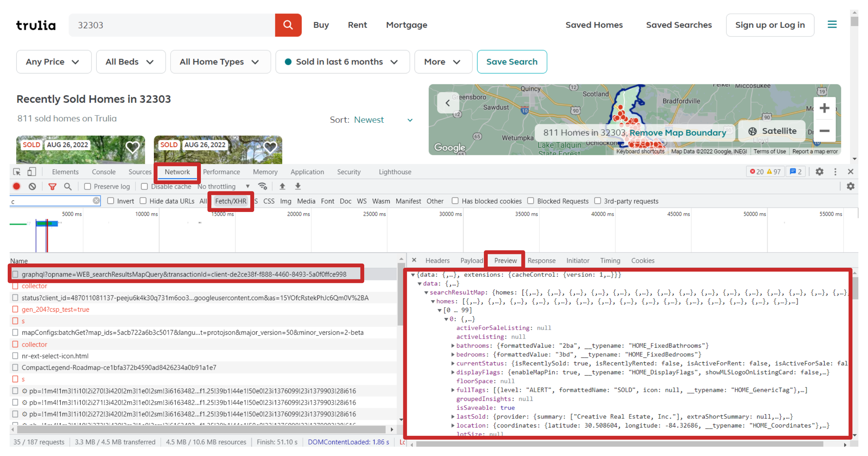The width and height of the screenshot is (868, 456).
Task: Zoom out on the map
Action: pyautogui.click(x=824, y=131)
